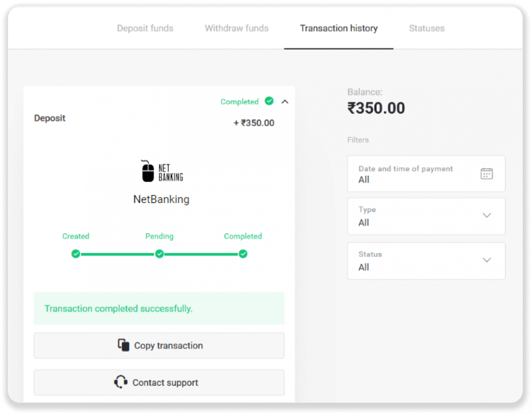The height and width of the screenshot is (414, 532).
Task: Open the Date and time of payment filter
Action: coord(426,174)
